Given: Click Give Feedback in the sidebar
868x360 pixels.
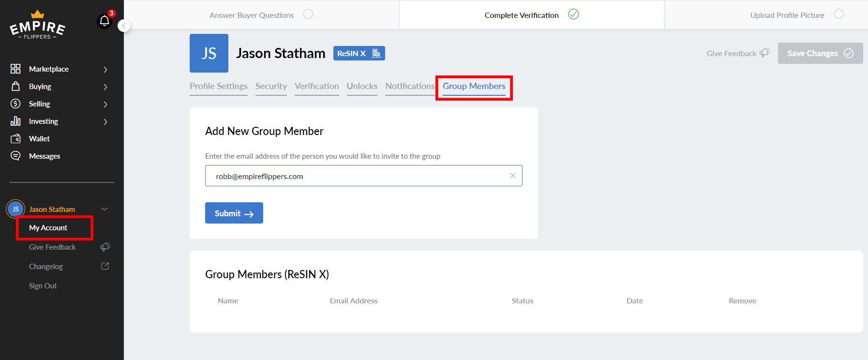Looking at the screenshot, I should coord(52,247).
